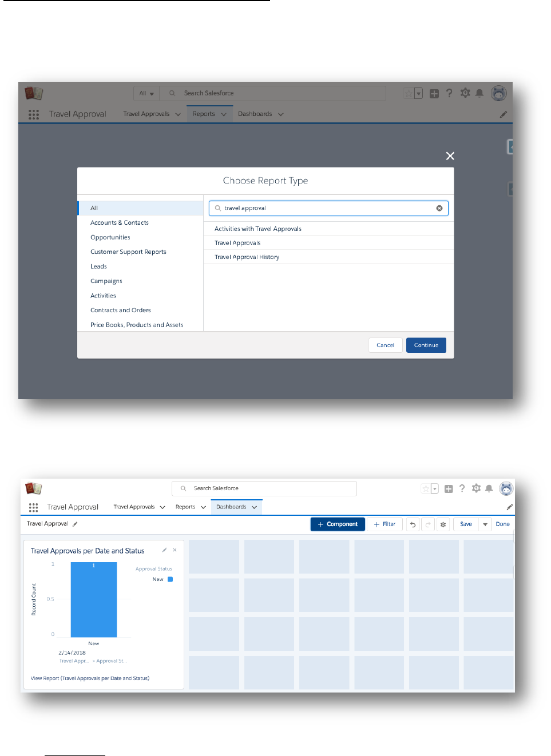Edit navigation pencil in lower Dashboards screenshot
The image size is (551, 756).
click(509, 507)
